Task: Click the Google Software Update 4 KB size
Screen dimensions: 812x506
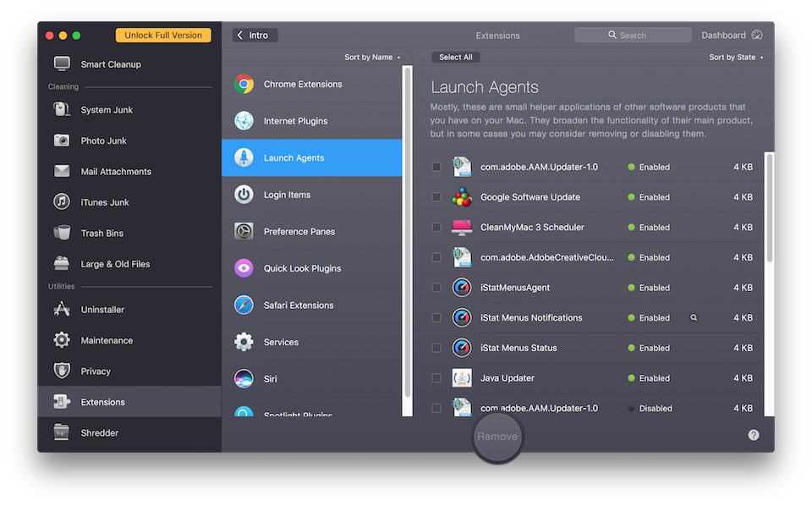Action: point(743,197)
